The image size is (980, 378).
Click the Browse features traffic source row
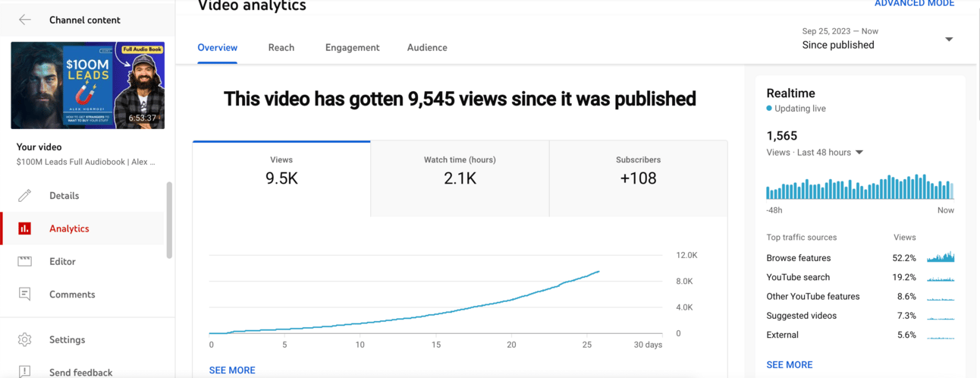pyautogui.click(x=860, y=258)
